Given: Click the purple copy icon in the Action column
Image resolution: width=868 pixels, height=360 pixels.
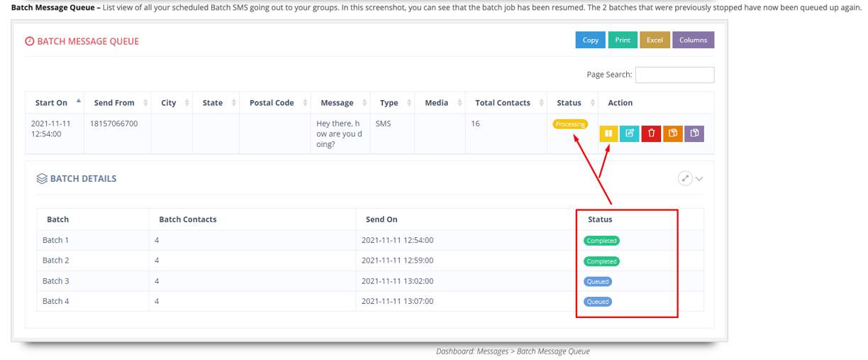Looking at the screenshot, I should tap(694, 133).
